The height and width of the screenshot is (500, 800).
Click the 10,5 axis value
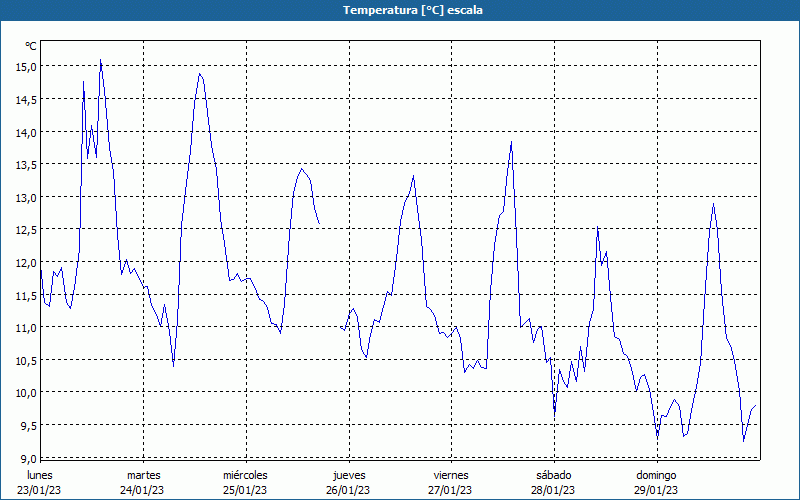[27, 361]
